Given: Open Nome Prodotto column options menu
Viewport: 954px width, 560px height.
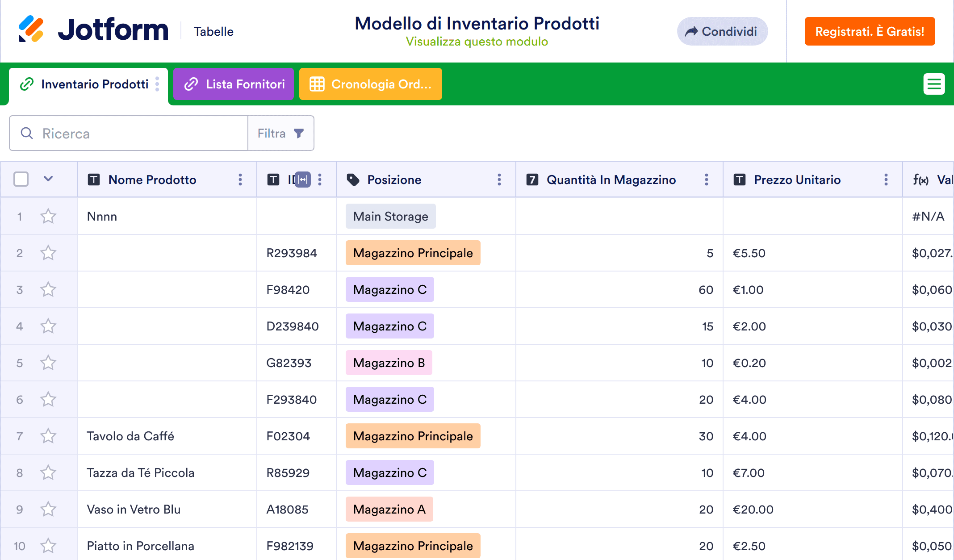Looking at the screenshot, I should [240, 180].
